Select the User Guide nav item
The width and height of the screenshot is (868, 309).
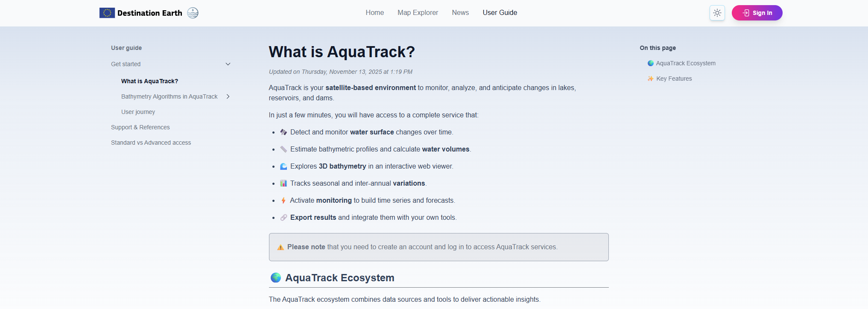tap(500, 13)
